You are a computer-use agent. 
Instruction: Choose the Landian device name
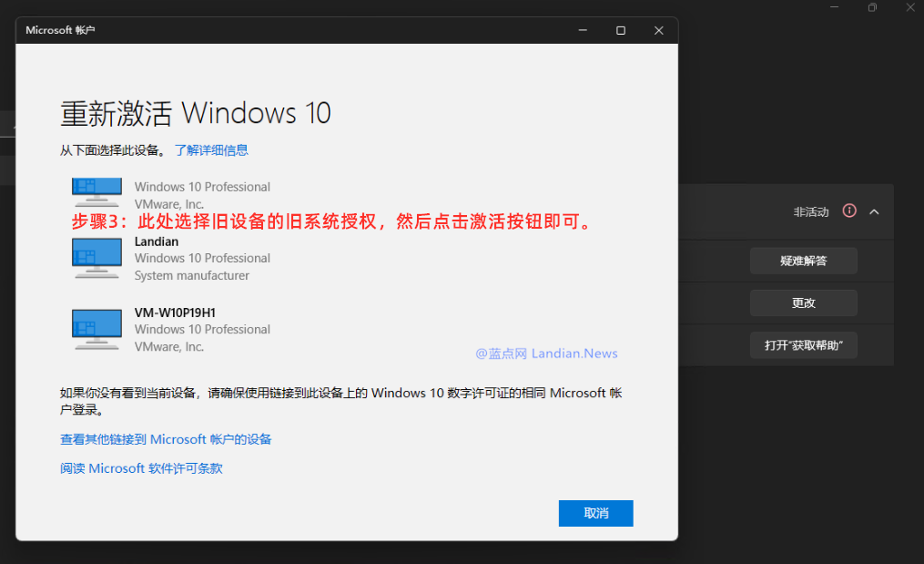[157, 241]
